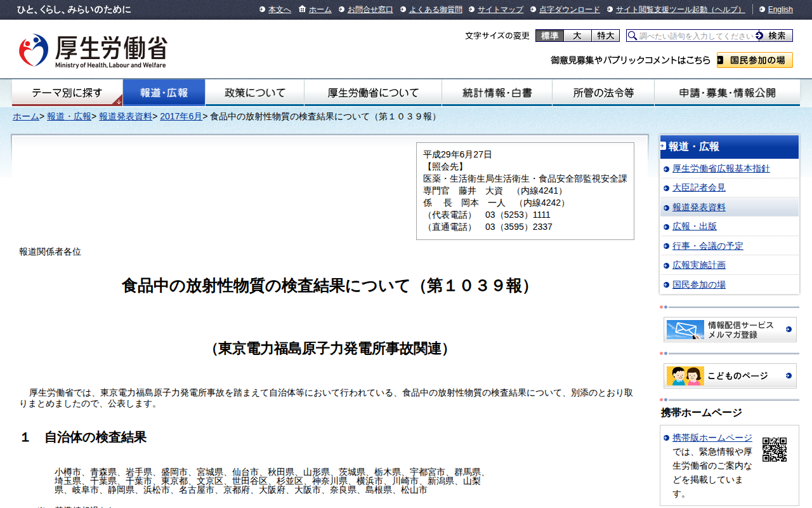Click the 検索 search button

(776, 36)
